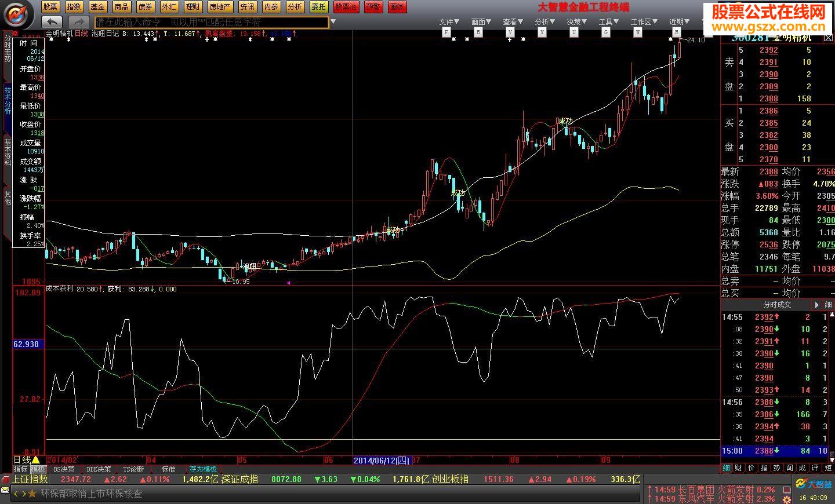Click the B shortcut key icon

point(478,32)
